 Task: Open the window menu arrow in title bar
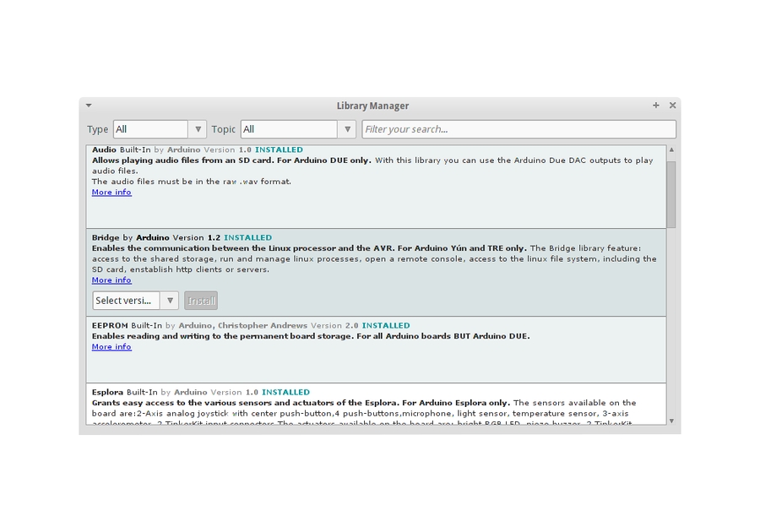click(89, 106)
